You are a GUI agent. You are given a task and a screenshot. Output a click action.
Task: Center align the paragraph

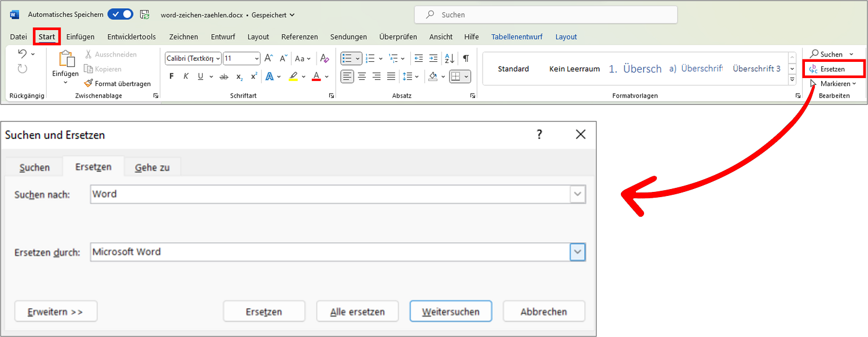click(x=362, y=76)
